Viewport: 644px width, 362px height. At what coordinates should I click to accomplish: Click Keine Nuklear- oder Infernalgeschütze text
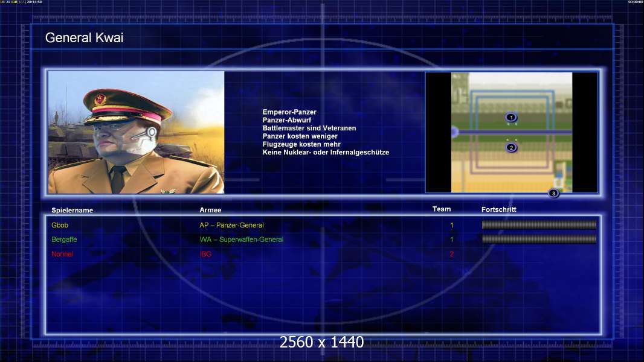pyautogui.click(x=326, y=152)
